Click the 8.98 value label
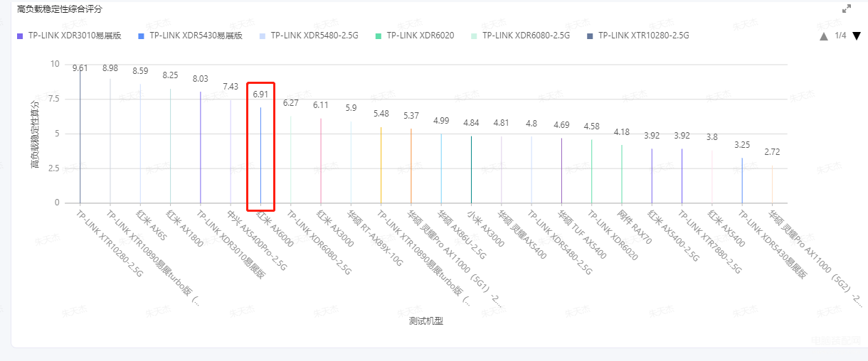 [x=110, y=68]
